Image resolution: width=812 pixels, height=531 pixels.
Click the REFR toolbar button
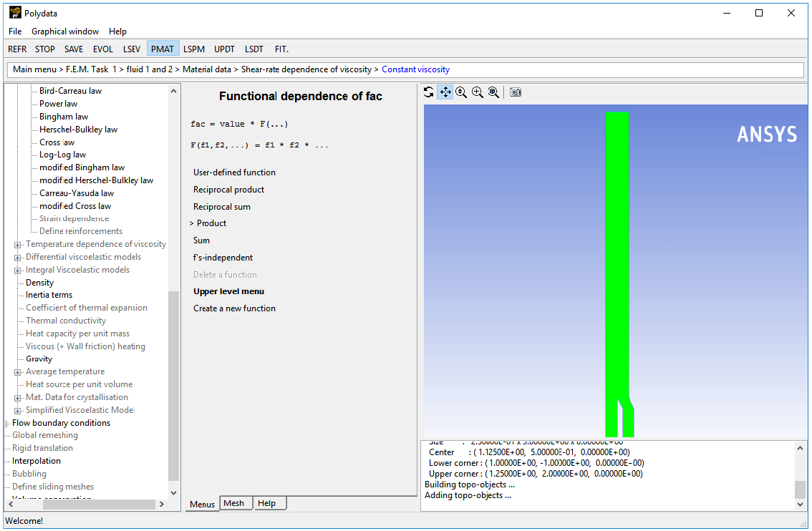pos(17,49)
